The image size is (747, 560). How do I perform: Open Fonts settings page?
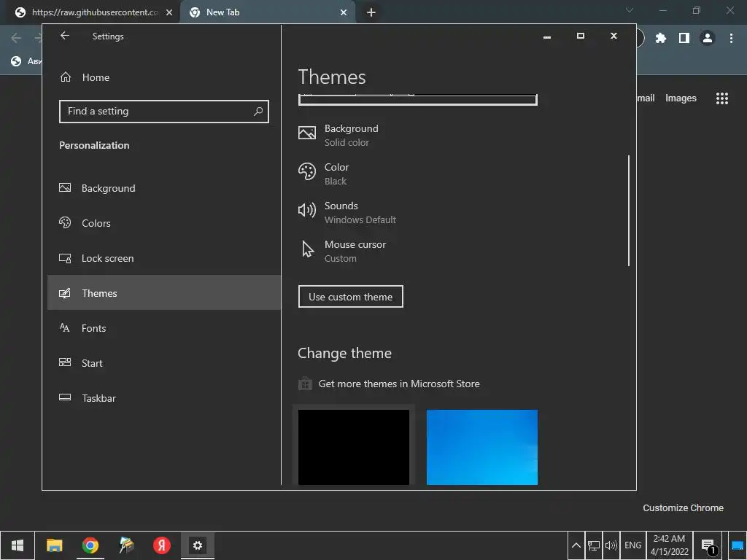(164, 328)
